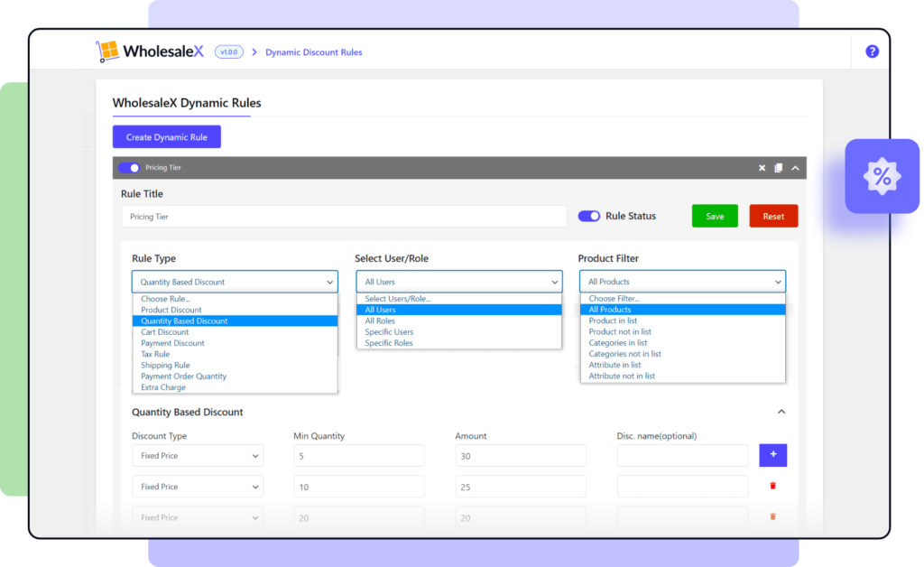Choose Attribute in list filter
924x567 pixels.
coord(682,365)
